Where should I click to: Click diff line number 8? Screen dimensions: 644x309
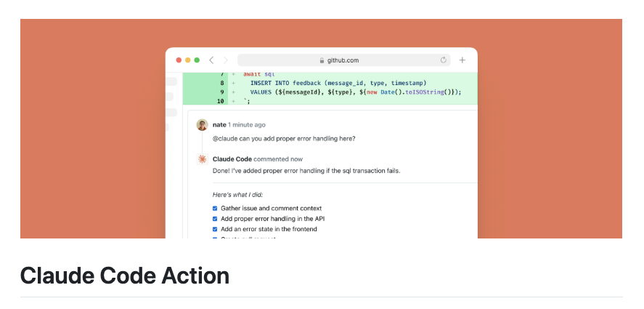pos(222,83)
